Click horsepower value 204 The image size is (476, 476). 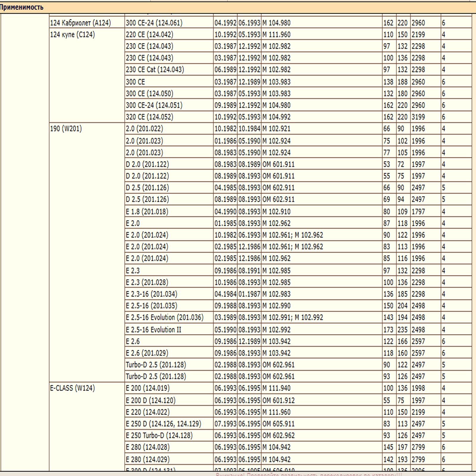(403, 306)
